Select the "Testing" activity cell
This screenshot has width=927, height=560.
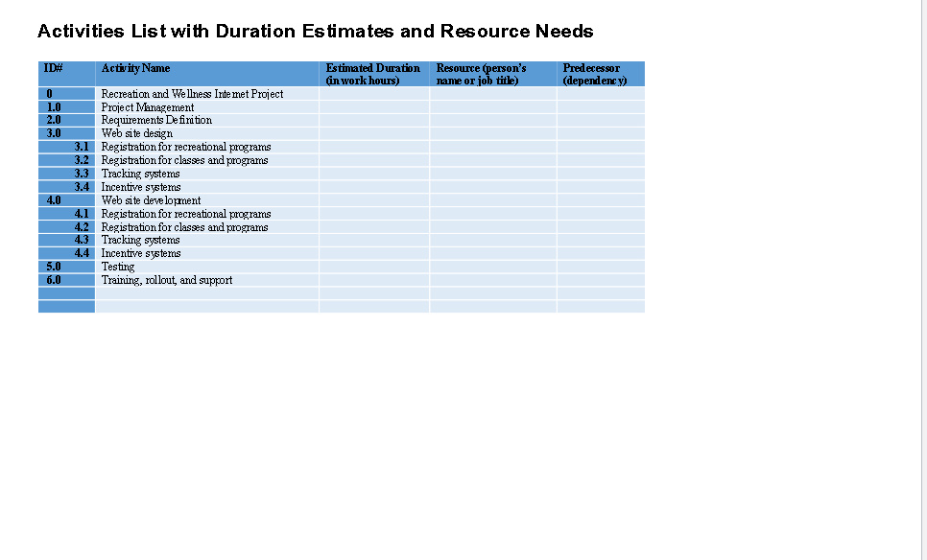[x=117, y=267]
